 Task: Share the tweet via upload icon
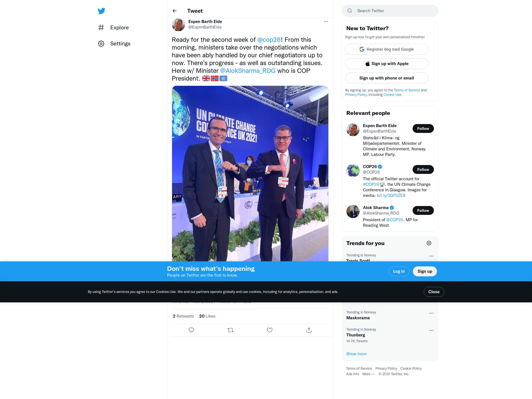309,330
